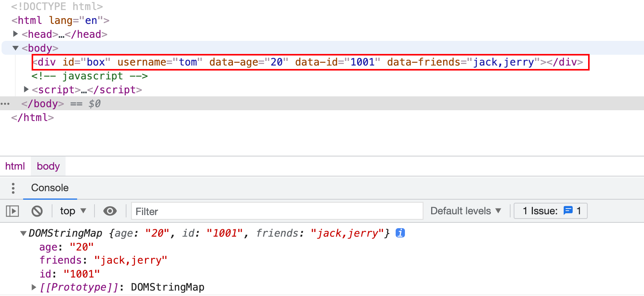
Task: Click the friends: "jack,jerry" property row
Action: [x=103, y=260]
